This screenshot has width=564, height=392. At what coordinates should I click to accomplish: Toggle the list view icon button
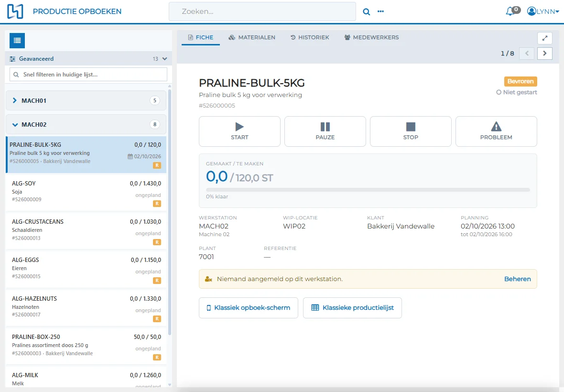(17, 41)
